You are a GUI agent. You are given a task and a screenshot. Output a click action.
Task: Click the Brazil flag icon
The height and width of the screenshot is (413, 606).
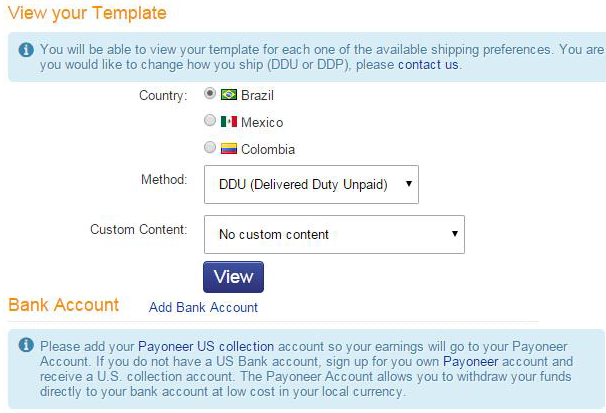(x=229, y=95)
